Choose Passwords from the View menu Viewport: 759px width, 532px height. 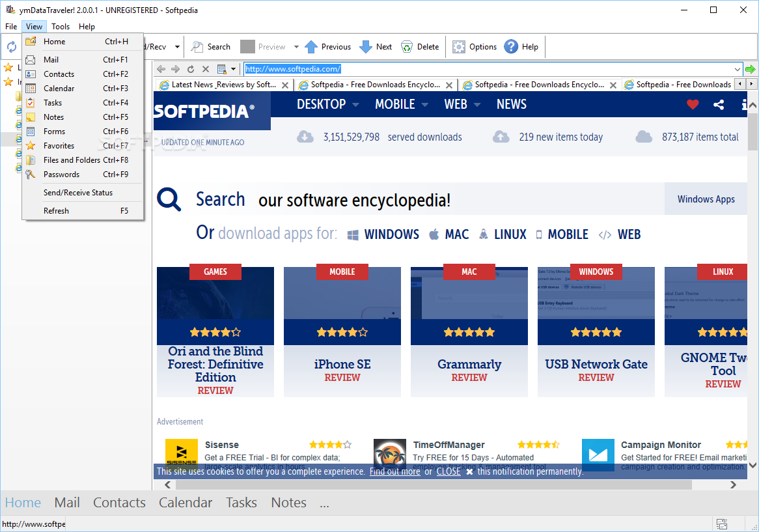click(83, 175)
